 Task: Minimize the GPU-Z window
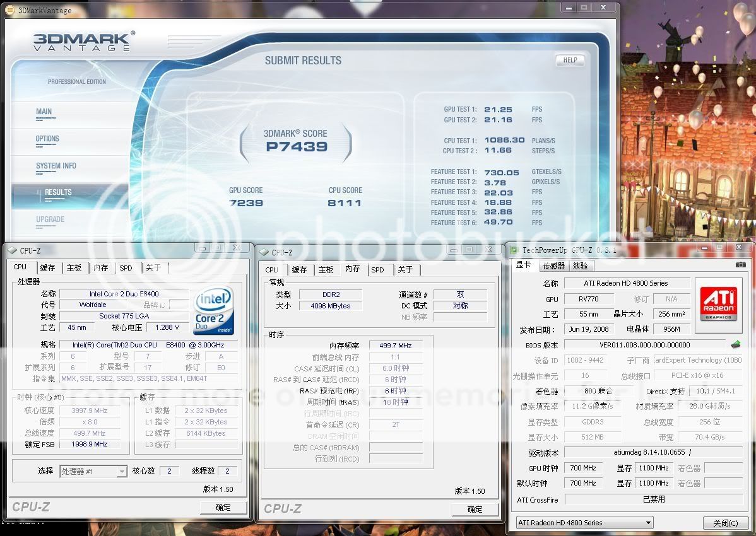click(705, 248)
